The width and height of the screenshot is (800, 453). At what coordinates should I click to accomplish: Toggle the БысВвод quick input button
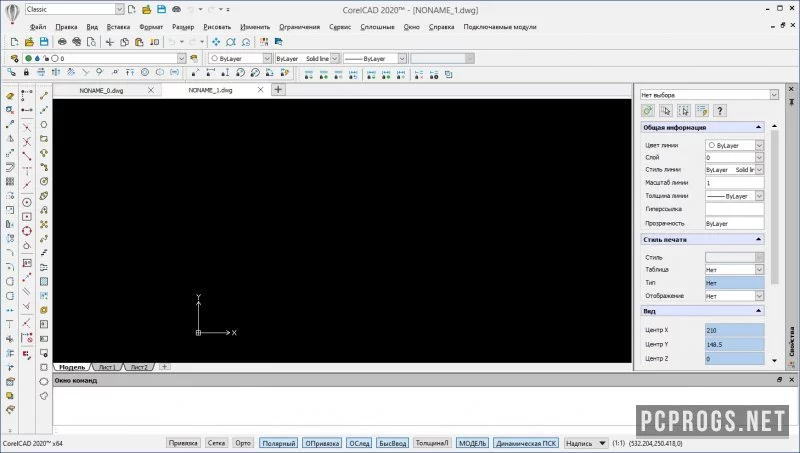point(393,443)
